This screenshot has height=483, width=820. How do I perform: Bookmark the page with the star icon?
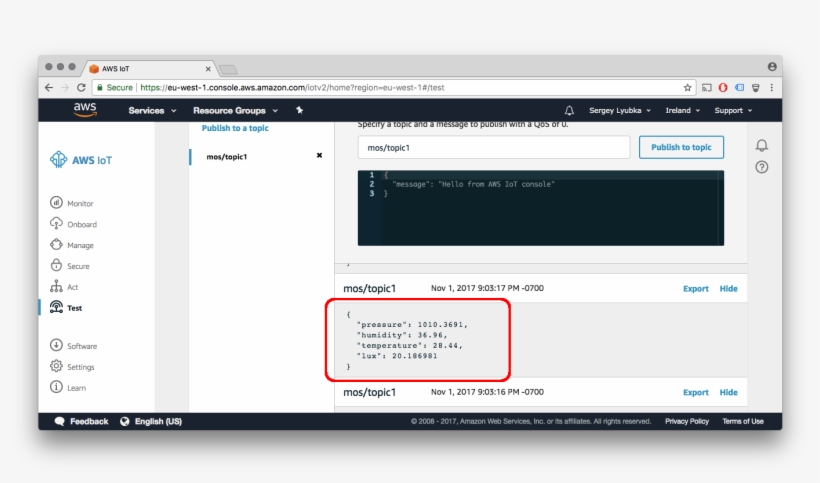coord(687,88)
